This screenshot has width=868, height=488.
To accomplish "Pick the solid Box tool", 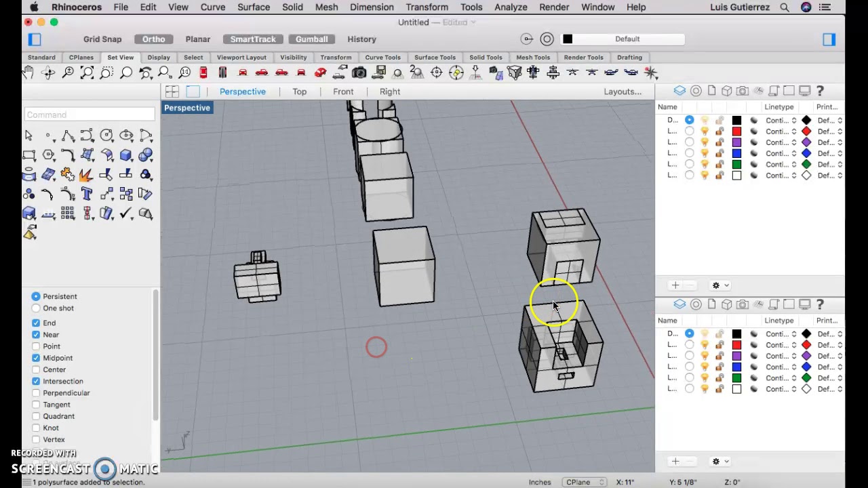I will [x=126, y=155].
